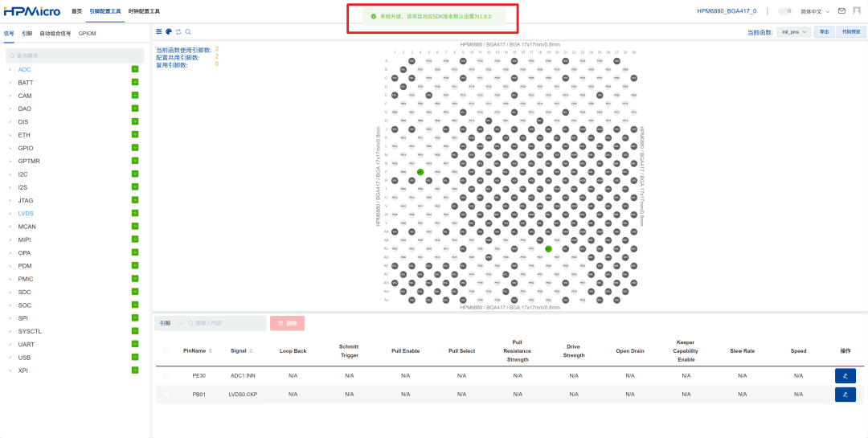Click the green SPI module dropdown icon
Screen dimensions: 868x438
tap(134, 317)
